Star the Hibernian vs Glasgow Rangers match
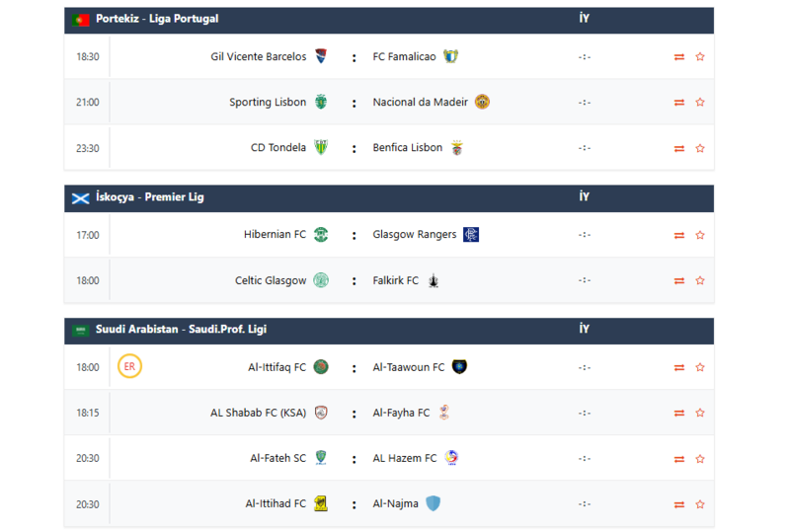This screenshot has width=790, height=532. 700,235
